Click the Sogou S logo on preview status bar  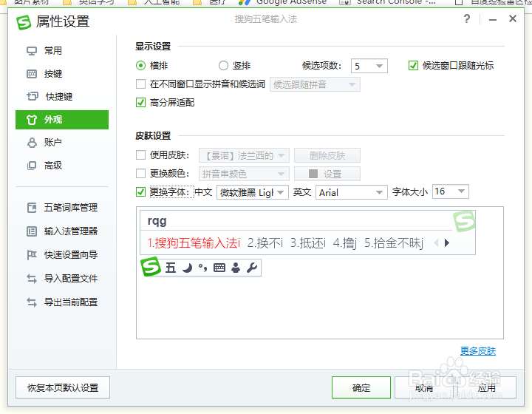tap(151, 266)
